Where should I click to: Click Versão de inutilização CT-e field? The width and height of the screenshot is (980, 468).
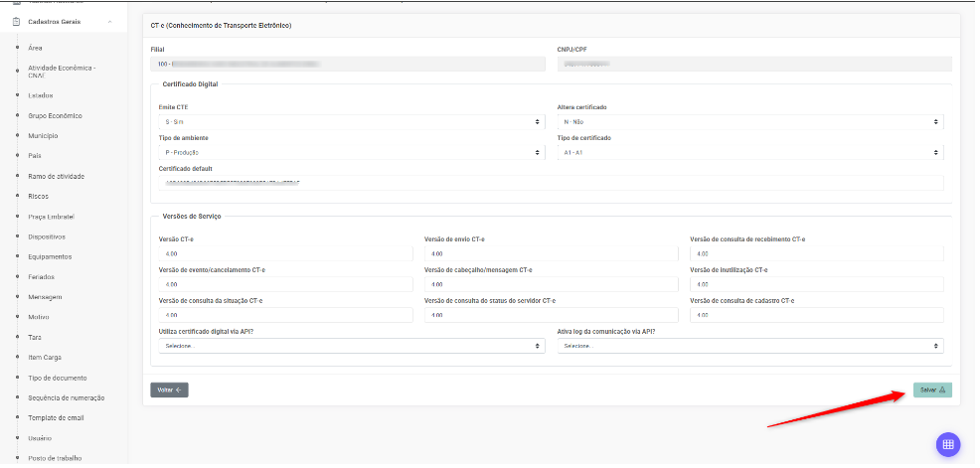[x=817, y=285]
